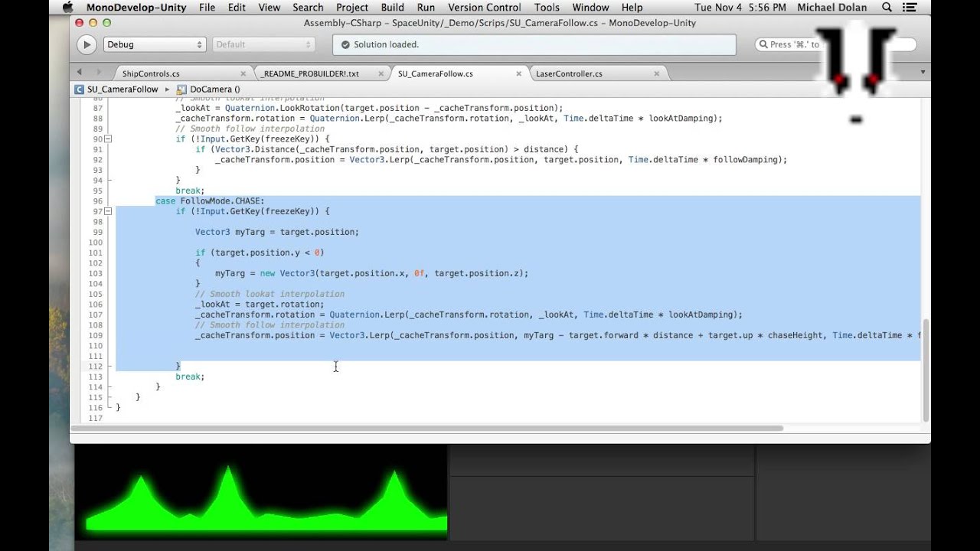The height and width of the screenshot is (551, 980).
Task: Open the Tools menu
Action: (547, 7)
